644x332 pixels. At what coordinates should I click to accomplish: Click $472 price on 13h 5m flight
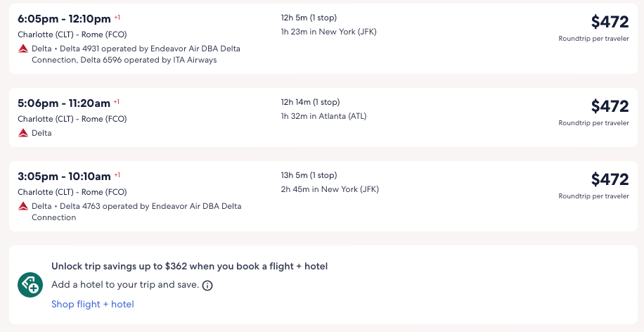point(610,179)
